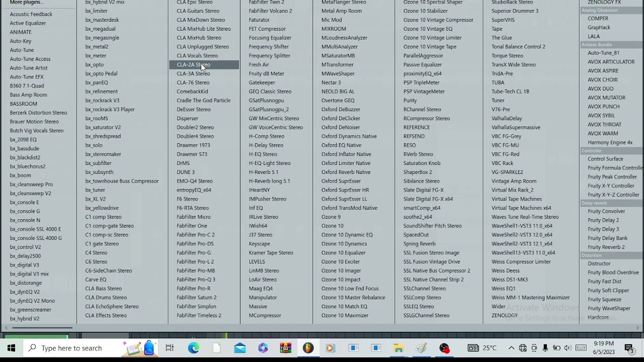Open the weather widget showing 25°C
This screenshot has width=644, height=362.
pyautogui.click(x=482, y=348)
